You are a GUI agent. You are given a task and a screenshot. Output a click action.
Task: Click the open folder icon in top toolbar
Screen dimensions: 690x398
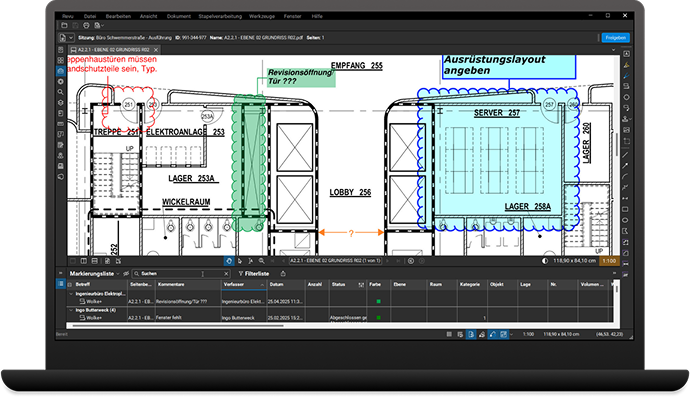64,26
